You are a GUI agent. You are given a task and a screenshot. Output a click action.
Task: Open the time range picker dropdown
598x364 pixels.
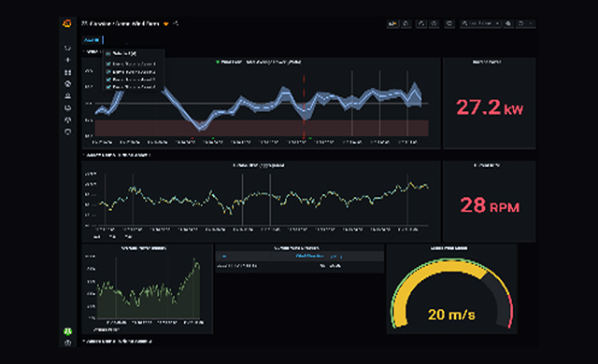click(480, 23)
